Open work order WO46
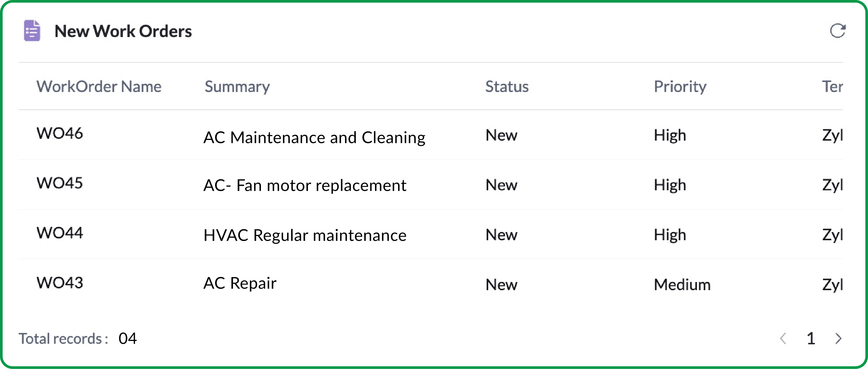868x369 pixels. (x=60, y=133)
